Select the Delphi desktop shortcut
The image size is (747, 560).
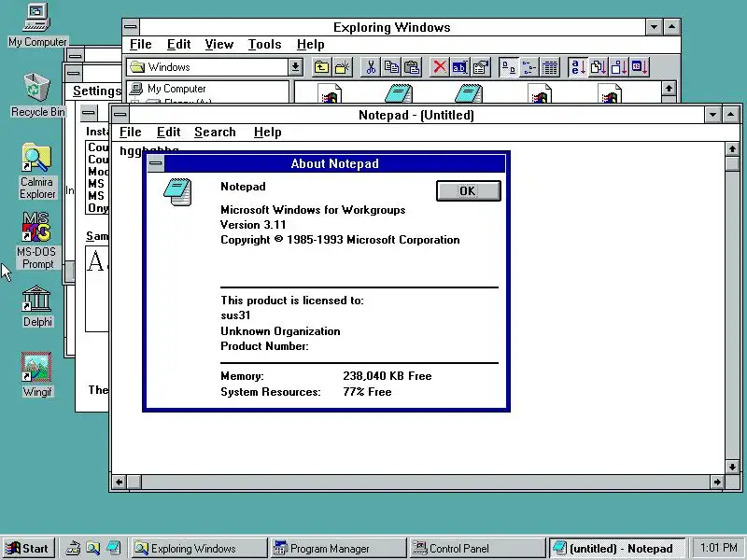click(x=37, y=307)
